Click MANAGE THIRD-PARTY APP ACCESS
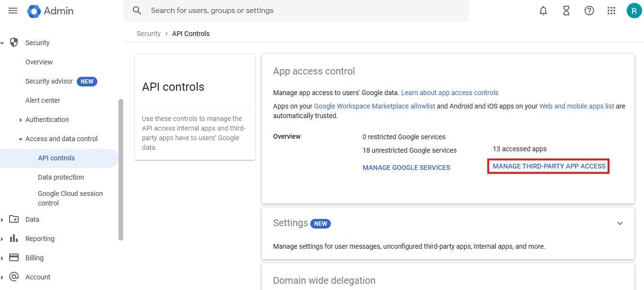Viewport: 644px width, 290px height. click(549, 166)
